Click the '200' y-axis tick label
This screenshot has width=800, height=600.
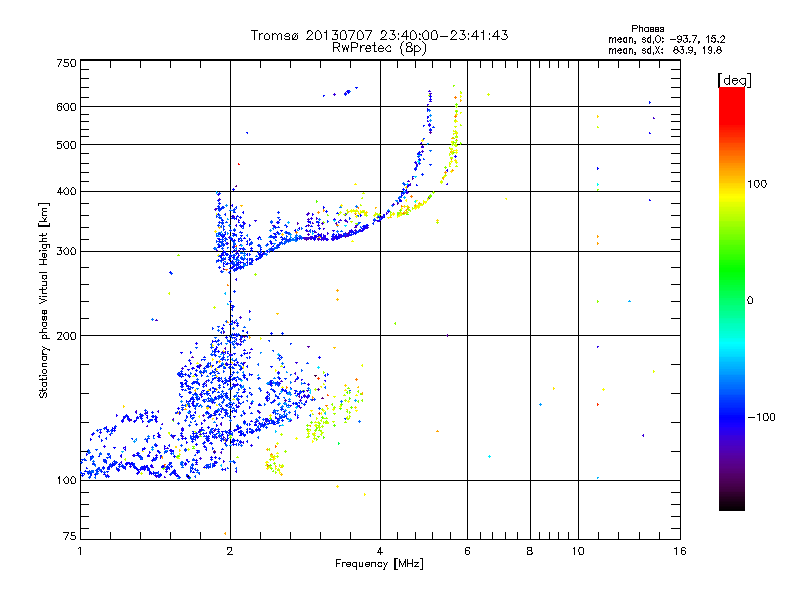pos(66,336)
